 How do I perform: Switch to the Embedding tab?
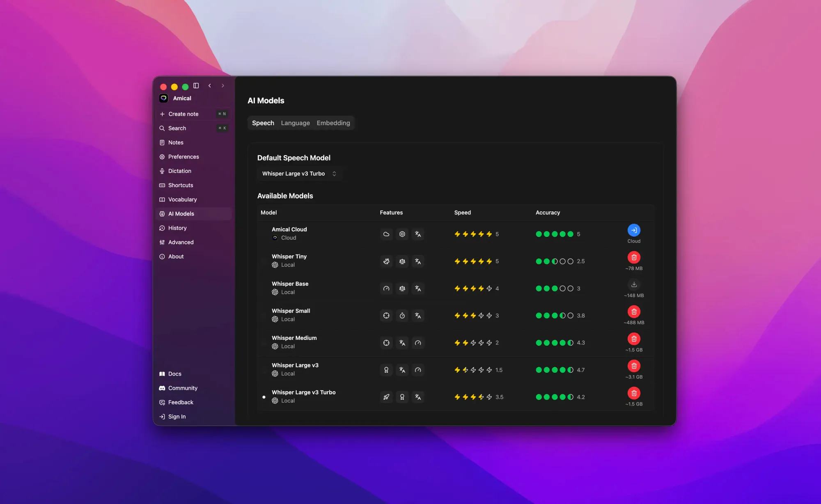coord(333,123)
